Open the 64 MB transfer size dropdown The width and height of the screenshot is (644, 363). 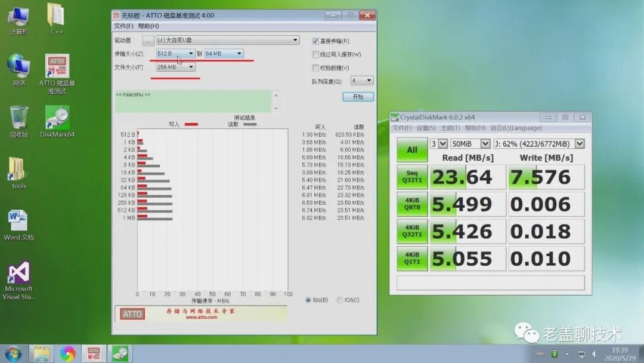224,54
